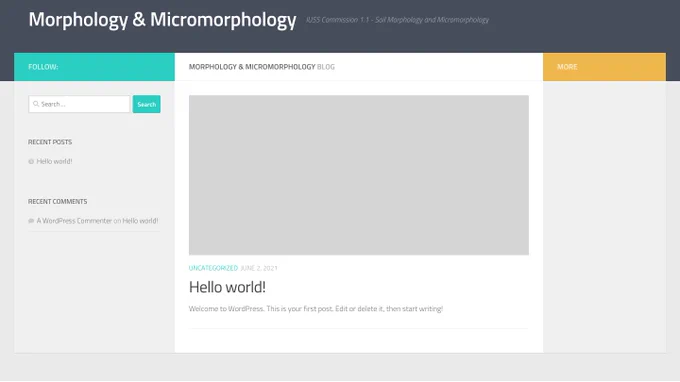
Task: Open 'Hello world!' under Recent Posts
Action: click(x=54, y=161)
